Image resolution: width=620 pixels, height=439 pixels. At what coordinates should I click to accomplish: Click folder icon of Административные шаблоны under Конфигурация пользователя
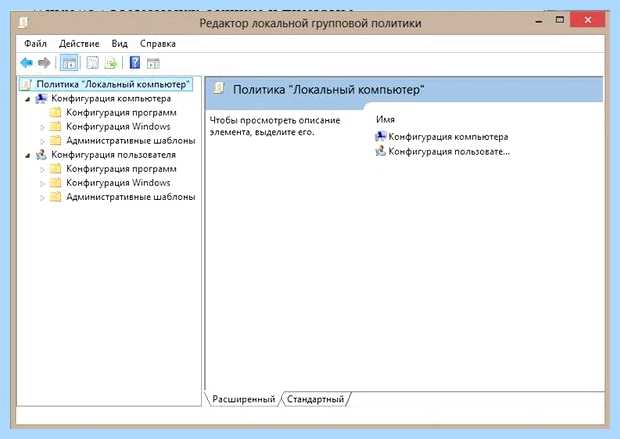point(55,197)
